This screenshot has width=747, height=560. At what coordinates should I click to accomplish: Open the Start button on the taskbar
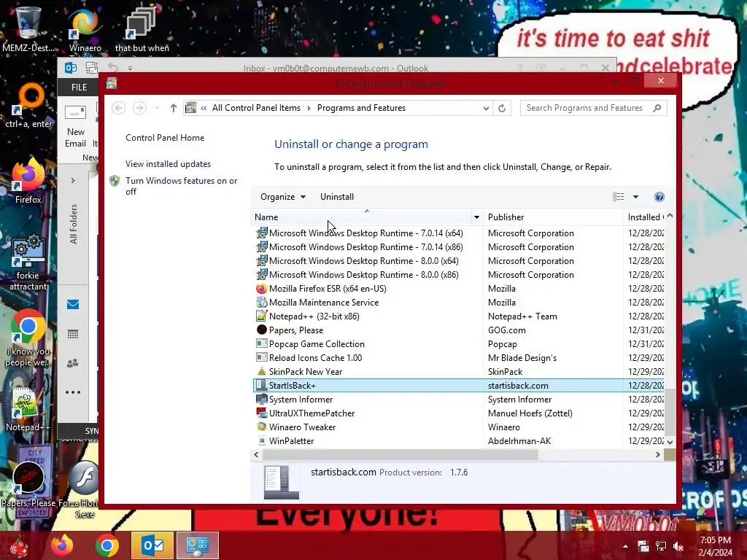19,545
